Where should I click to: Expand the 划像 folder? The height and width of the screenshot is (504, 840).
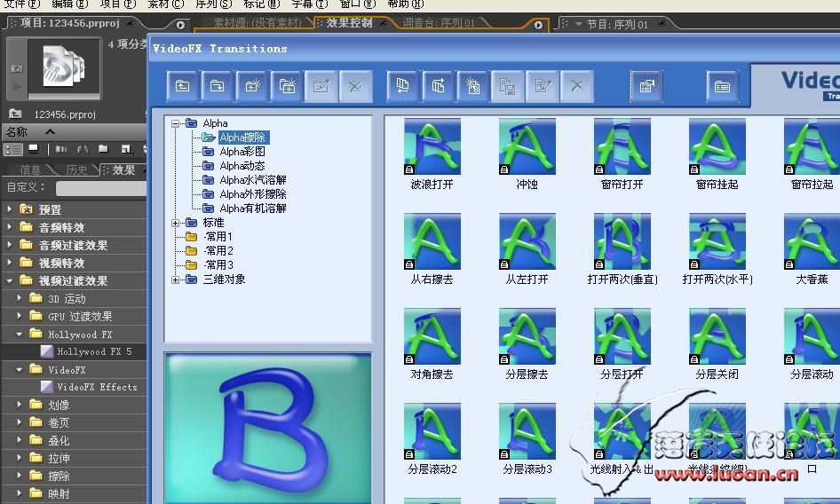pos(20,405)
